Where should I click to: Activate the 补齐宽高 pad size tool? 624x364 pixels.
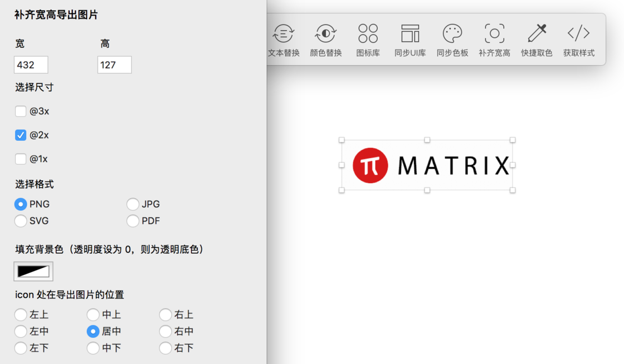click(495, 40)
